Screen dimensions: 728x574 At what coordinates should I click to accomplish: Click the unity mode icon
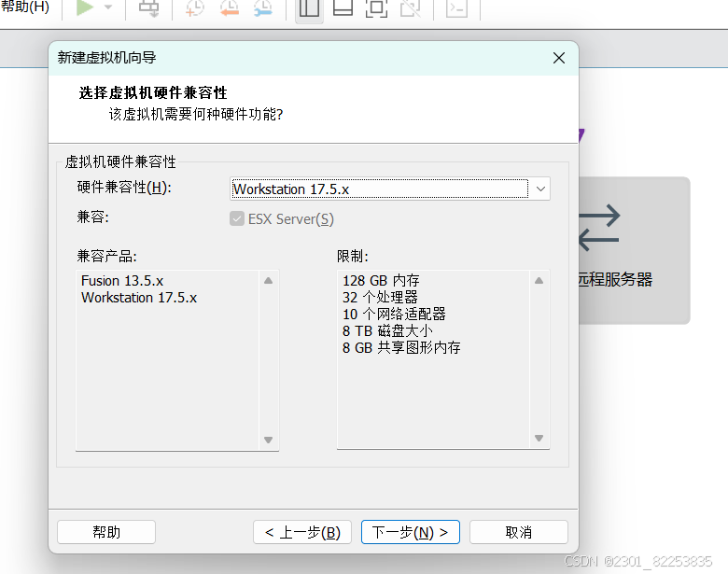pyautogui.click(x=411, y=7)
